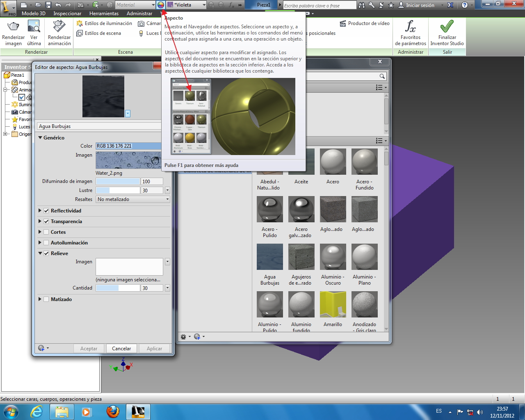Open the Resaltes No metalizado dropdown

coord(133,199)
